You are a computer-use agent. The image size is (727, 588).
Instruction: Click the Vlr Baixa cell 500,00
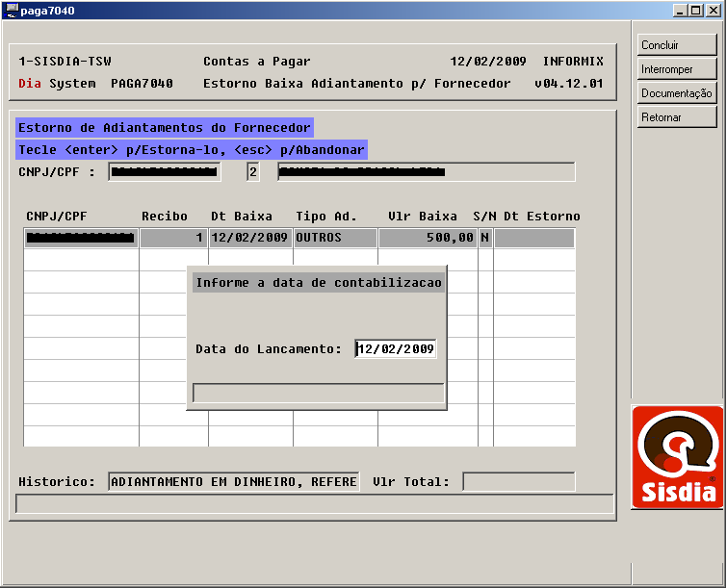tap(427, 238)
